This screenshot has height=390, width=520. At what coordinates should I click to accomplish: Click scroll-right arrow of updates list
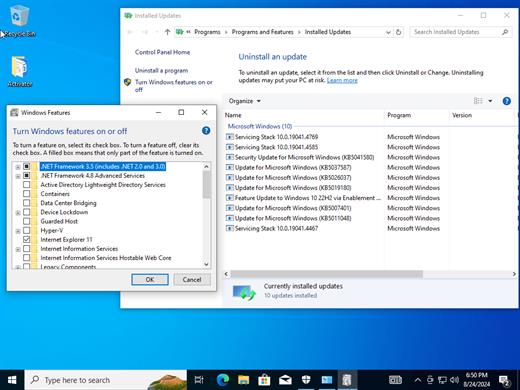(514, 274)
